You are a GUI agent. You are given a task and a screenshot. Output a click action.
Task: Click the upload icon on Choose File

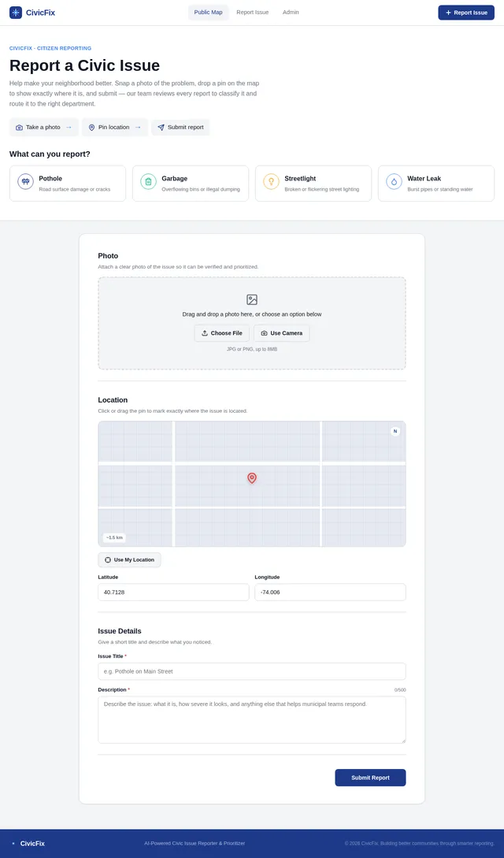(x=205, y=333)
